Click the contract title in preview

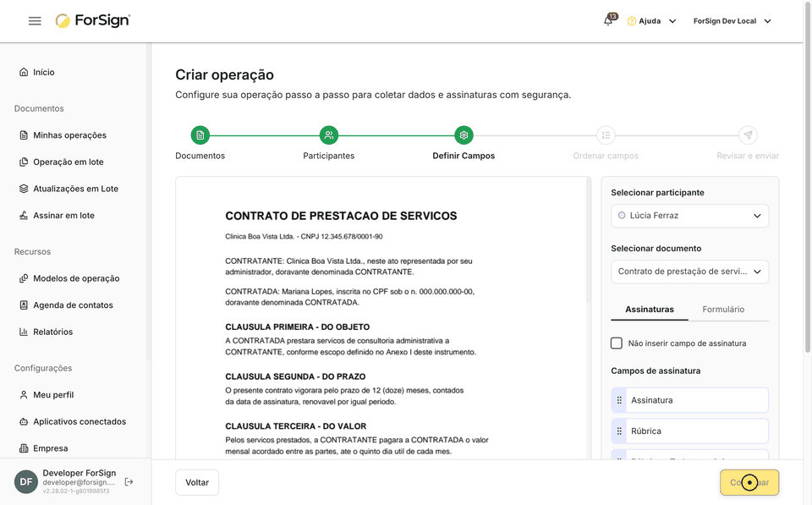pyautogui.click(x=341, y=216)
